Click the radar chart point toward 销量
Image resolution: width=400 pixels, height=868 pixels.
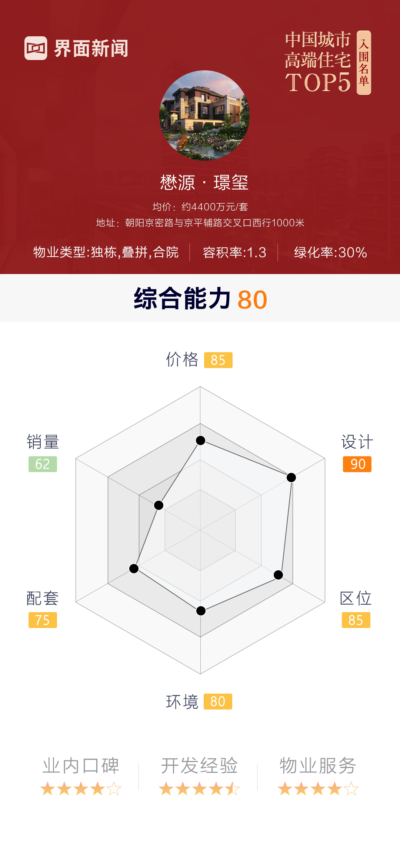tap(159, 505)
